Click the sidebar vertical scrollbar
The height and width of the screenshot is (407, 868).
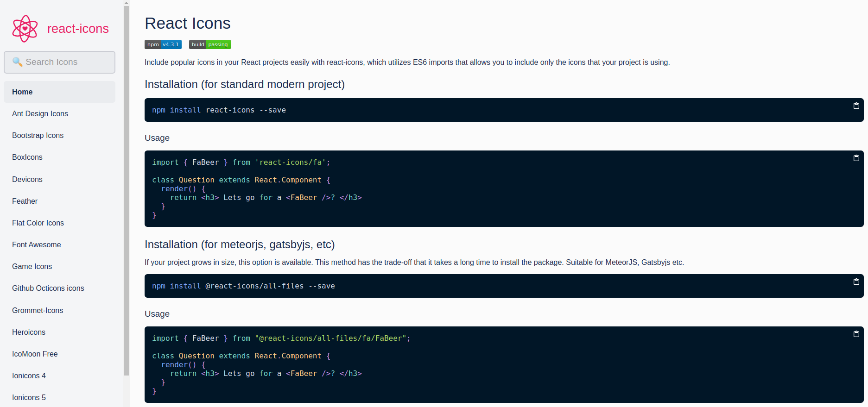click(127, 190)
